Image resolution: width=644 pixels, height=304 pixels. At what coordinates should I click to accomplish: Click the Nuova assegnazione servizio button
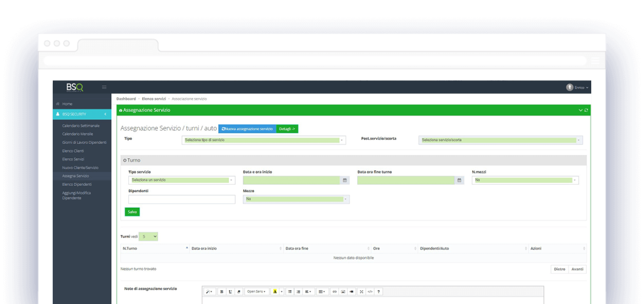click(247, 128)
